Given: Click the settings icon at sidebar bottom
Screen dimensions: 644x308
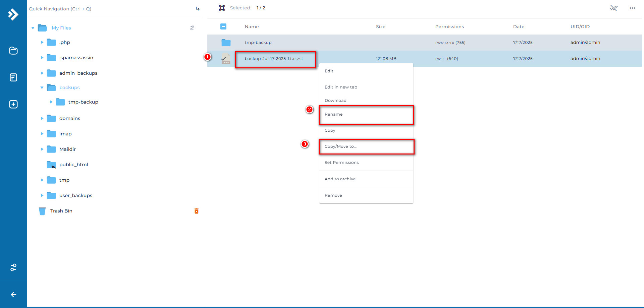Looking at the screenshot, I should pyautogui.click(x=13, y=267).
